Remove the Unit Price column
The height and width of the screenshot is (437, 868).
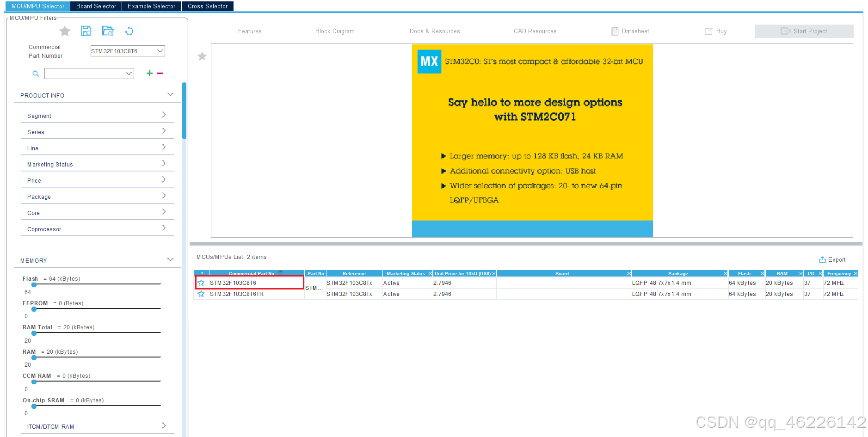pyautogui.click(x=494, y=274)
